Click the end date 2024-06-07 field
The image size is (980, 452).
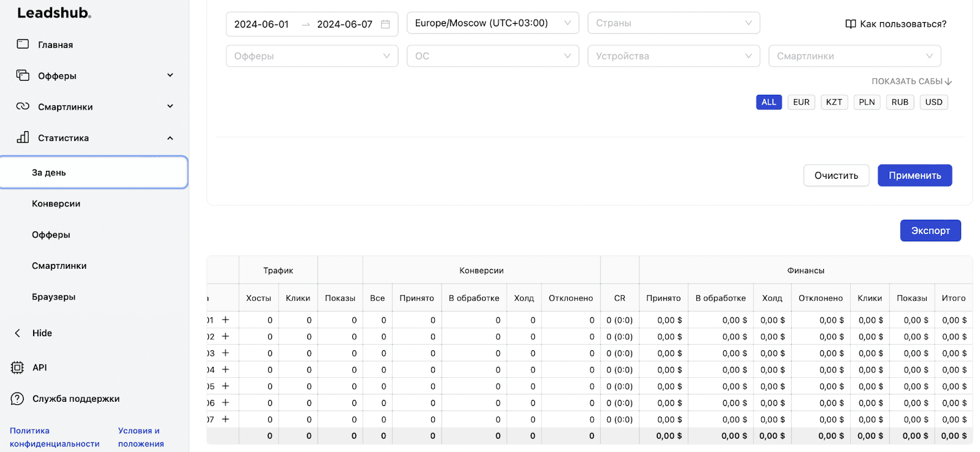pyautogui.click(x=345, y=24)
